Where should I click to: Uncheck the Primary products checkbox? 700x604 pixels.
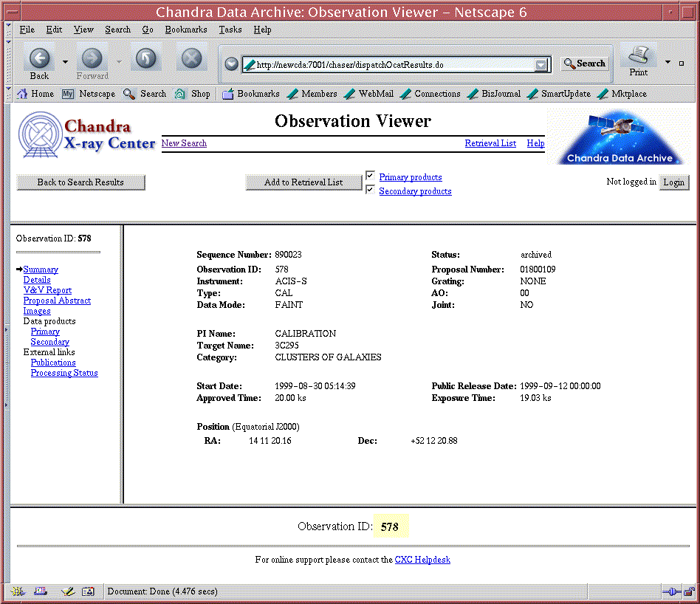[x=371, y=176]
